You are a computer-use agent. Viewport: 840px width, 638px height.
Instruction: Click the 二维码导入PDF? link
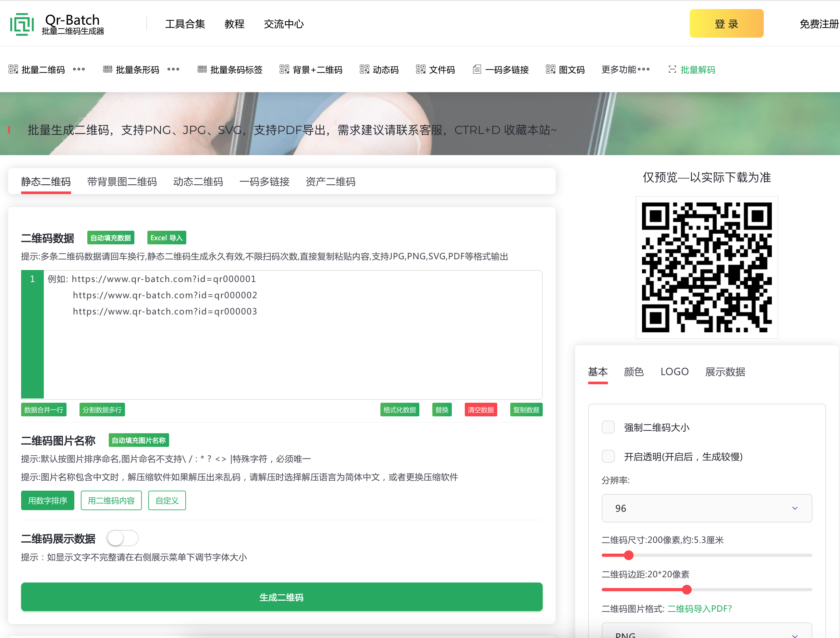click(699, 609)
